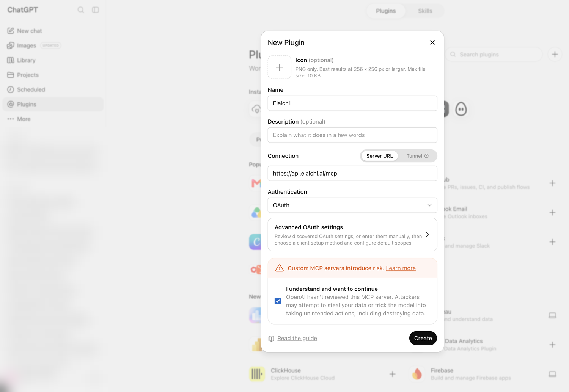569x392 pixels.
Task: Open Projects in the sidebar
Action: pos(53,75)
